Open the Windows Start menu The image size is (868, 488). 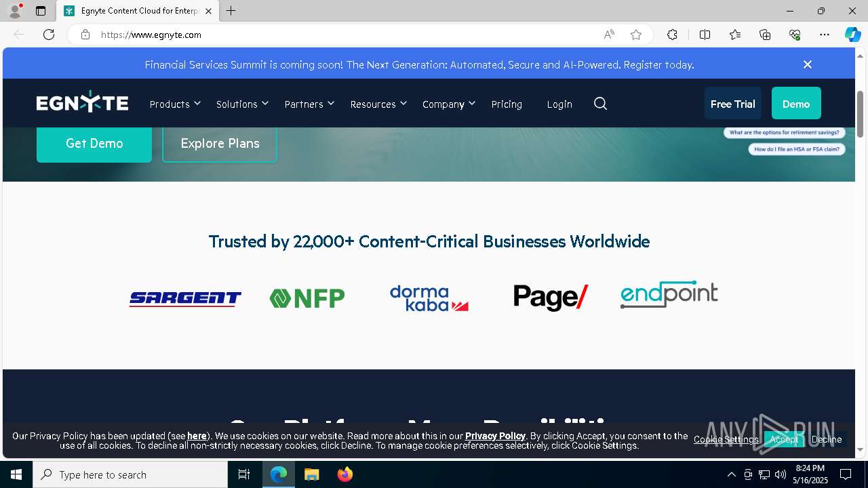(16, 474)
